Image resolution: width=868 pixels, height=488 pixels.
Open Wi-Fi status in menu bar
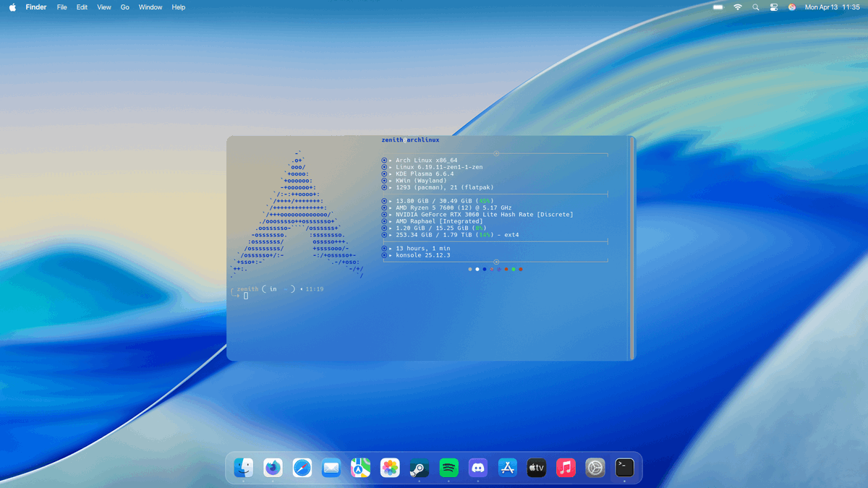click(x=738, y=7)
